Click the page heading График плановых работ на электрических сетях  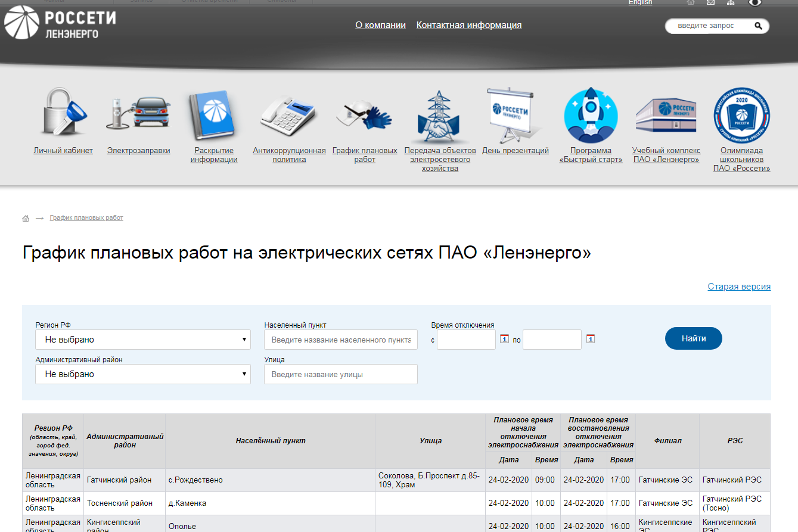point(307,253)
